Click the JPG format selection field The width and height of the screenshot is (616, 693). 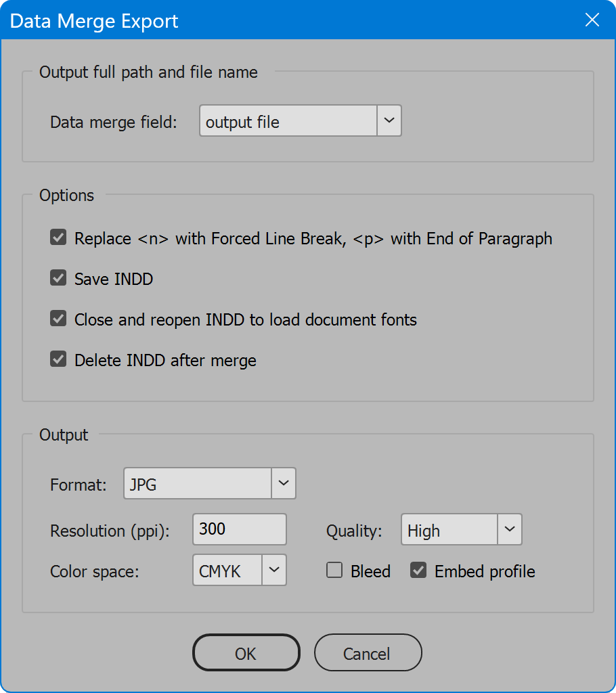[197, 484]
